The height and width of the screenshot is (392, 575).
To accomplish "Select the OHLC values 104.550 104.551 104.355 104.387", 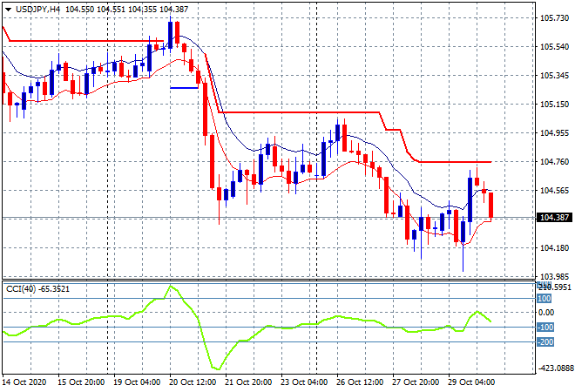I will pyautogui.click(x=126, y=10).
